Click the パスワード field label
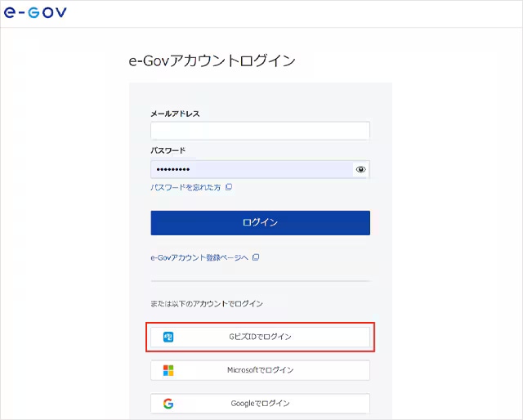The image size is (523, 420). (168, 150)
